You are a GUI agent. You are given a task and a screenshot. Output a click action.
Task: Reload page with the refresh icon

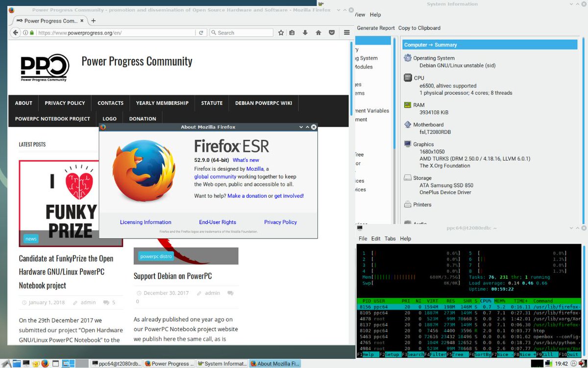tap(201, 33)
